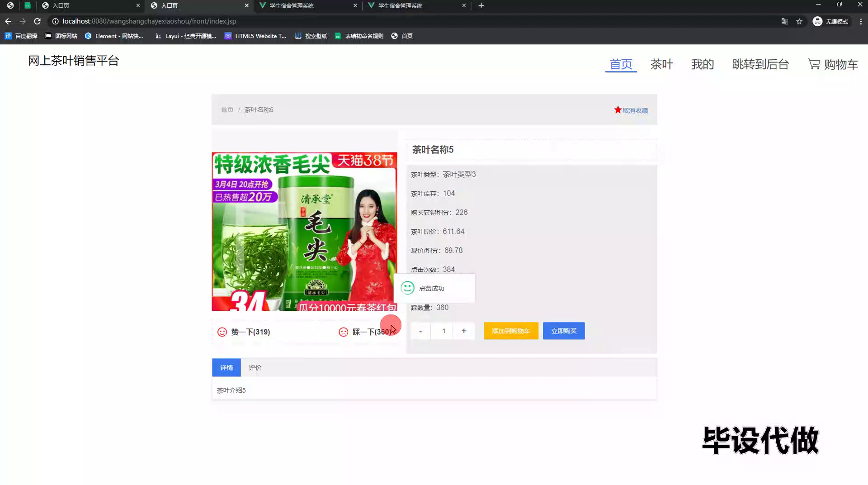This screenshot has height=485, width=868.
Task: Open Element 网站快 bookmark
Action: pyautogui.click(x=114, y=36)
